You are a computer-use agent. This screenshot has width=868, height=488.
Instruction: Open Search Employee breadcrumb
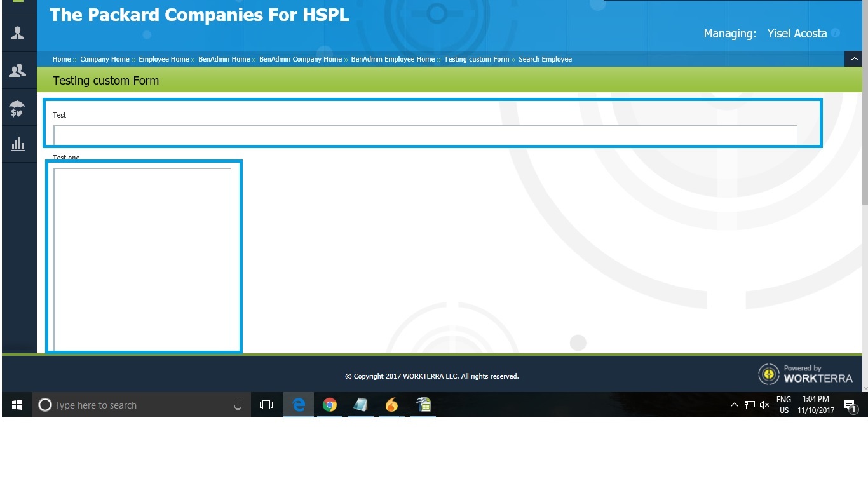coord(545,59)
